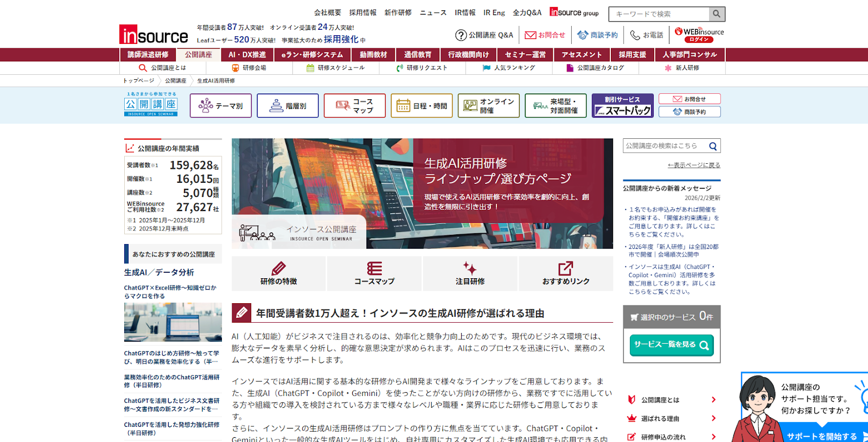Open 人事部門コンサル menu tab

tap(690, 55)
